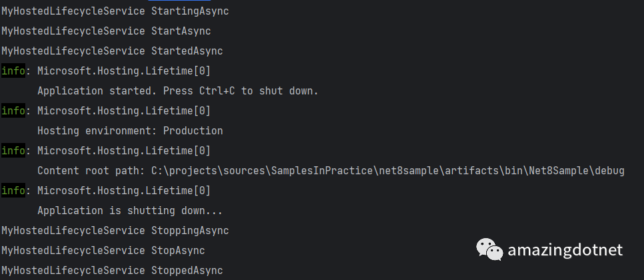This screenshot has height=280, width=644.
Task: Click the word 'Production' in hosting environment
Action: [193, 131]
